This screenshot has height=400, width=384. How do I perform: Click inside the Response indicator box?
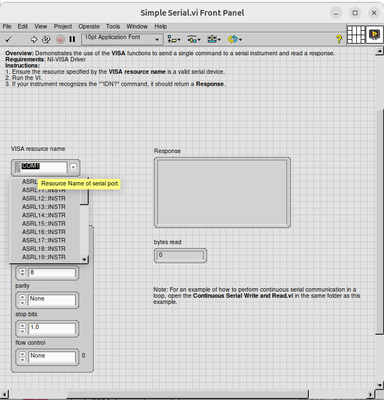click(x=222, y=192)
